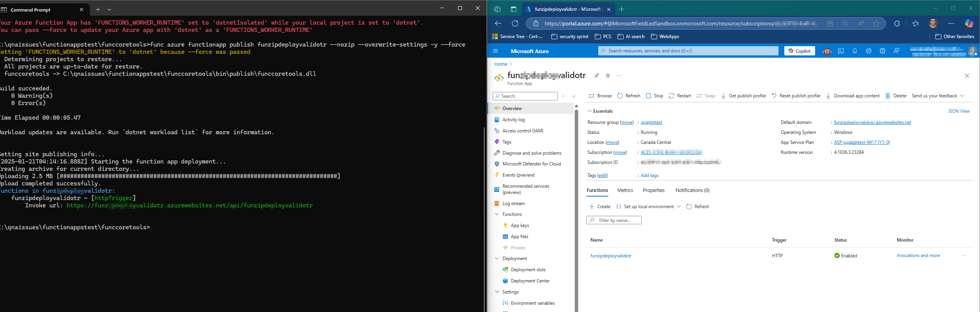This screenshot has width=980, height=312.
Task: Open Invocations and more link
Action: (918, 255)
